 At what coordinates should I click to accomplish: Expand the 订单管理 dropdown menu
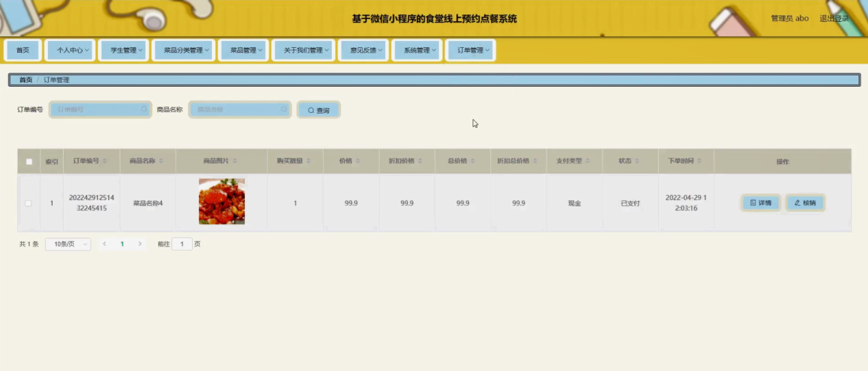(x=470, y=51)
